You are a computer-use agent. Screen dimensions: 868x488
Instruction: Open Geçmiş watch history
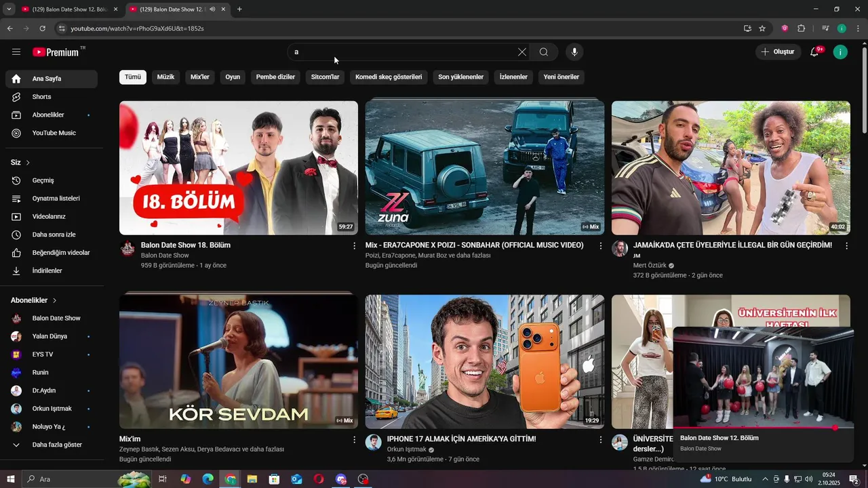[x=52, y=180]
